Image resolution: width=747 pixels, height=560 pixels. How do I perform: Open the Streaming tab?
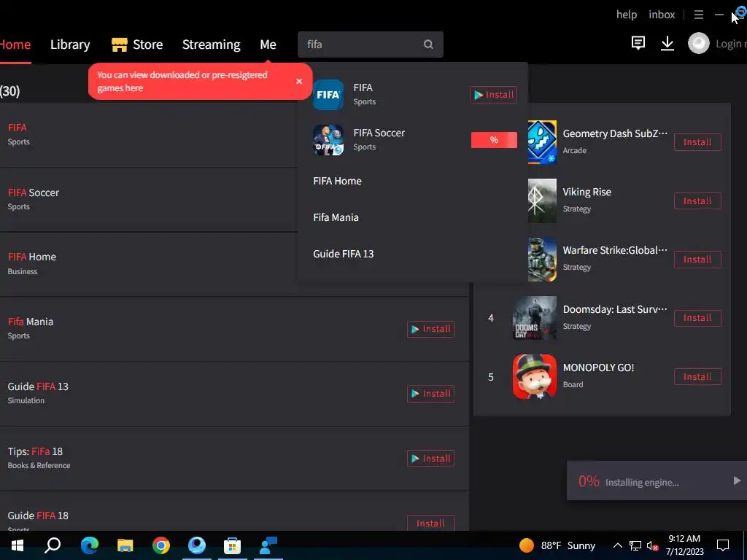211,44
